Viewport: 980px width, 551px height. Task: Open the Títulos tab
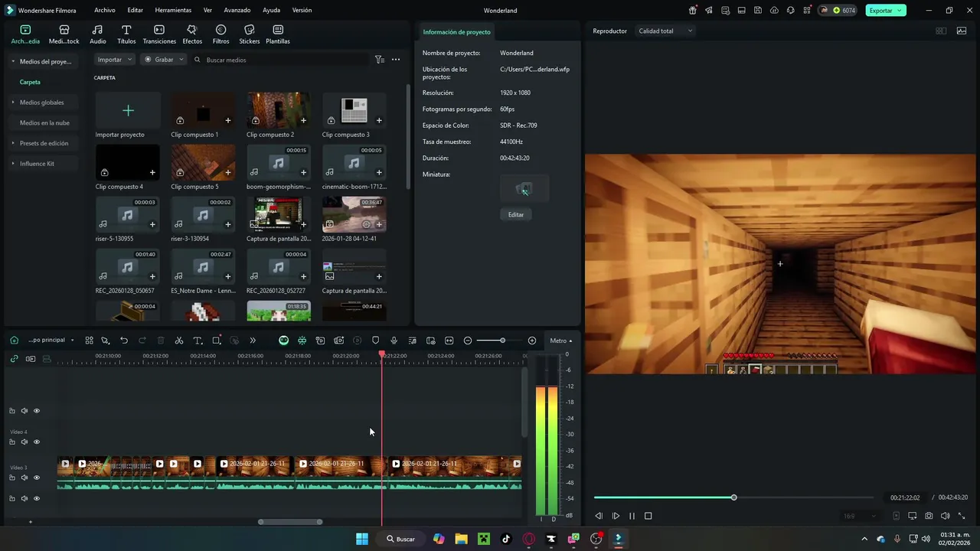click(126, 34)
